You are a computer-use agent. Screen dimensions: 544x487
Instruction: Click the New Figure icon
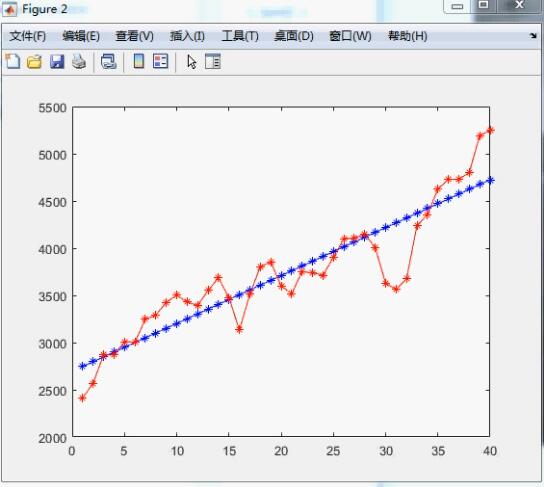(13, 61)
